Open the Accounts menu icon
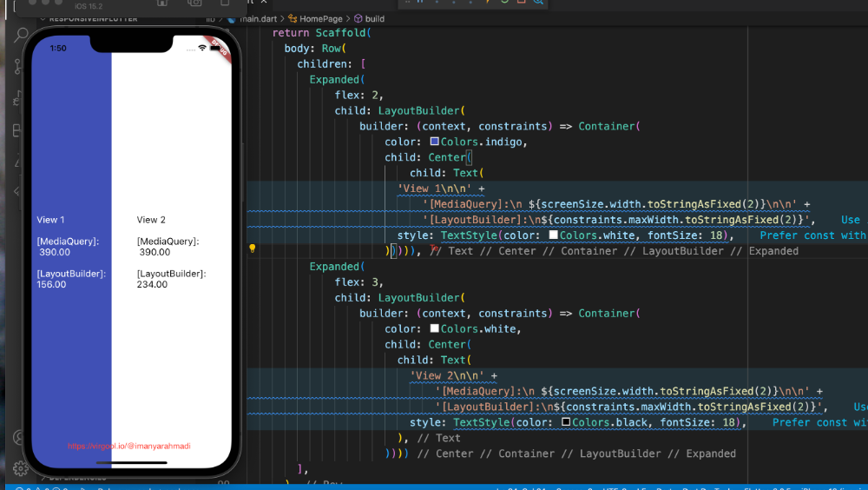This screenshot has height=490, width=868. [x=19, y=438]
